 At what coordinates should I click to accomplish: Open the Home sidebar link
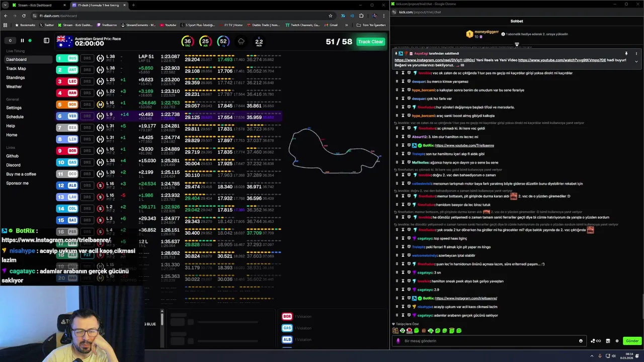pos(12,135)
